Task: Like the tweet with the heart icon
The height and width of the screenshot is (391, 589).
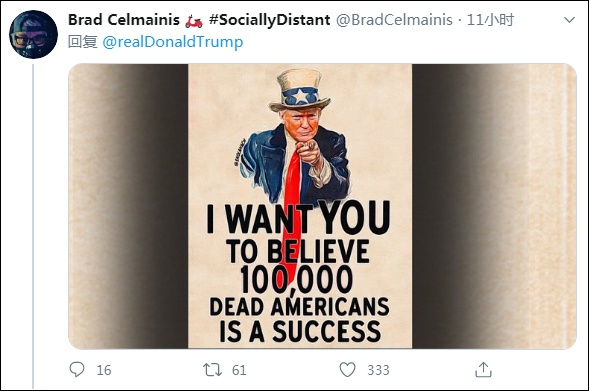Action: click(x=347, y=370)
